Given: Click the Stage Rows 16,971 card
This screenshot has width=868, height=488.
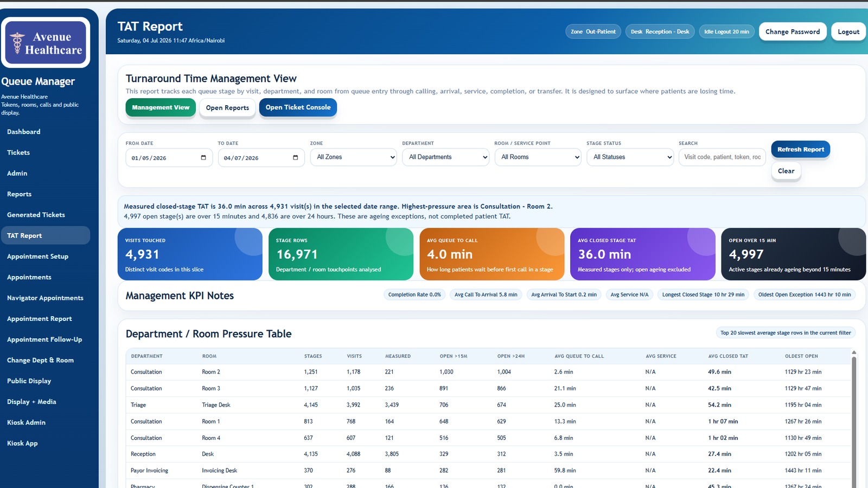Looking at the screenshot, I should (341, 254).
